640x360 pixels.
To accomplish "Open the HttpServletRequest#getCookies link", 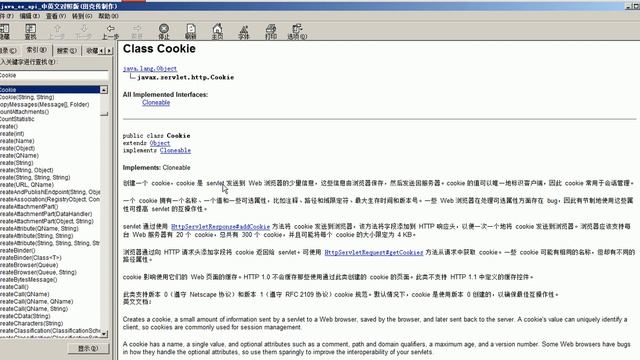I will click(374, 253).
